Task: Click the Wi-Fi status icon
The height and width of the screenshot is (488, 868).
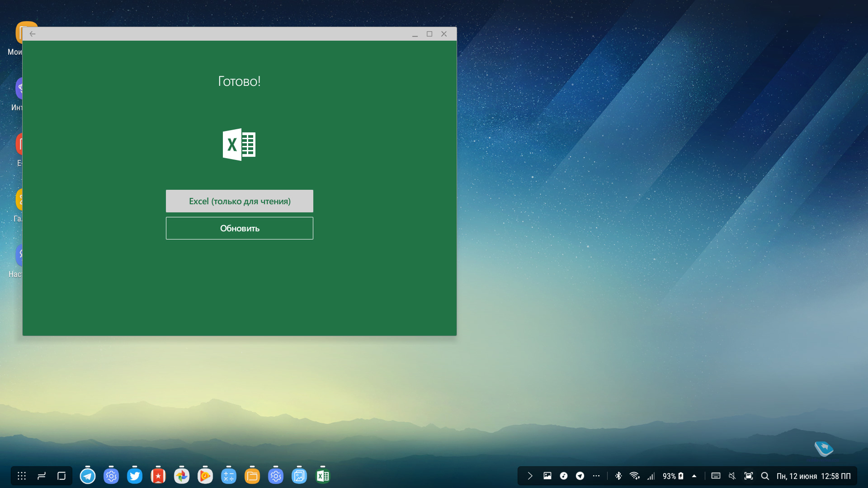Action: coord(635,476)
